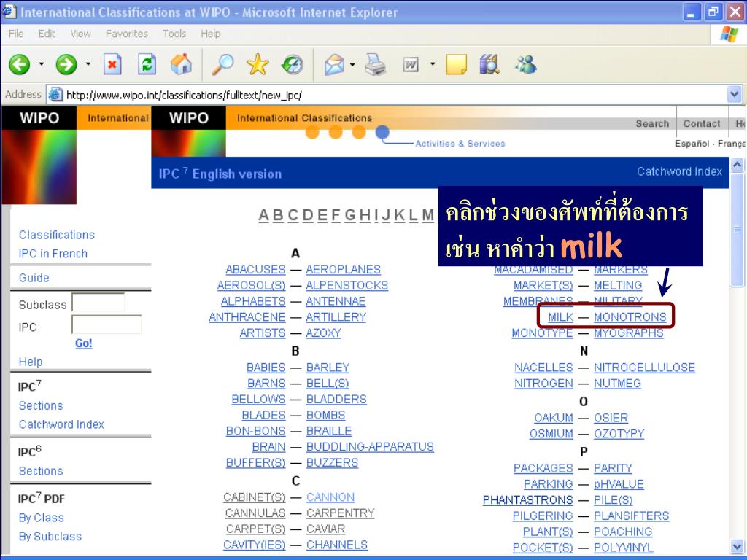Expand the Mail button dropdown arrow
Screen dimensions: 747x560
(352, 64)
